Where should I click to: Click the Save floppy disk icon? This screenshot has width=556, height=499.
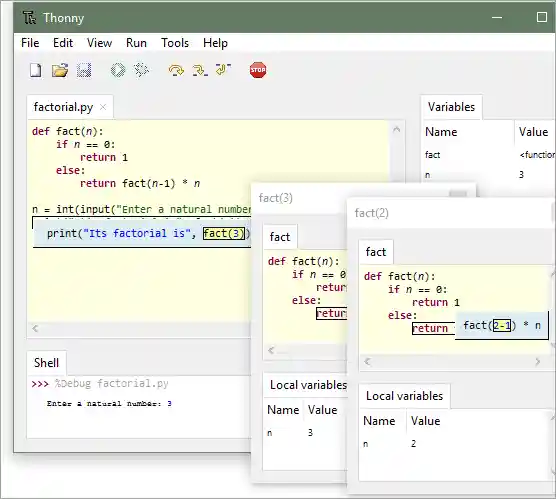84,70
